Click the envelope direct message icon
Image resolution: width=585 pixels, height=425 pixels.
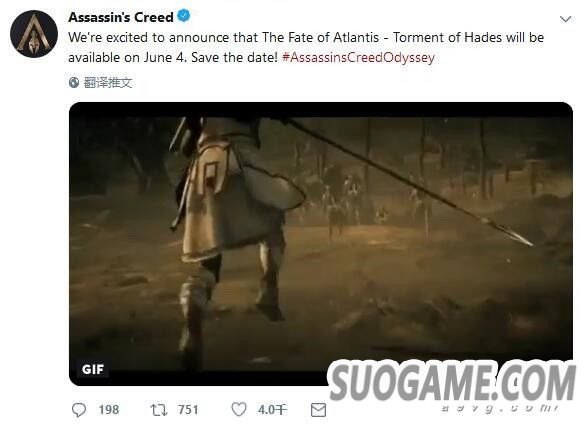318,410
